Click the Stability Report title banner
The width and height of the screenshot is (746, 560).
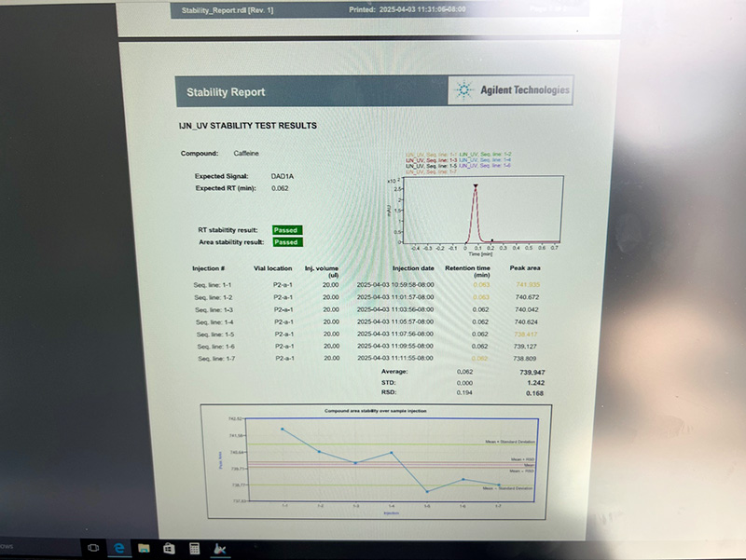(x=225, y=92)
